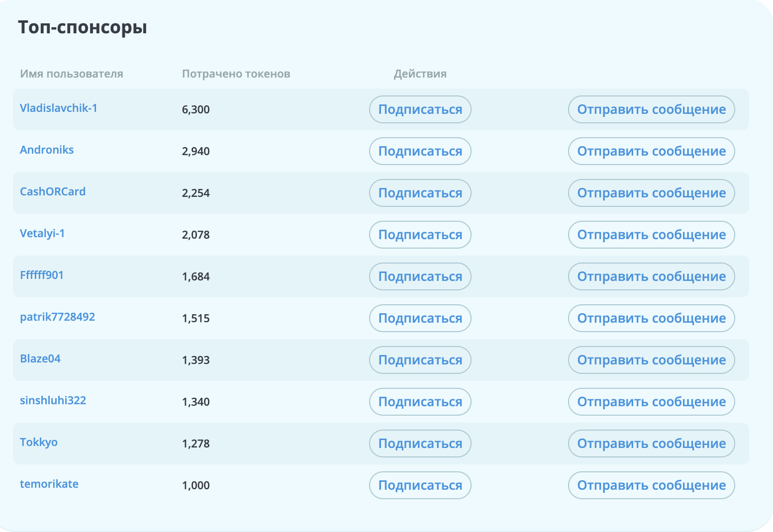773x532 pixels.
Task: Click Отправить сообщение for temorikate
Action: coord(652,485)
